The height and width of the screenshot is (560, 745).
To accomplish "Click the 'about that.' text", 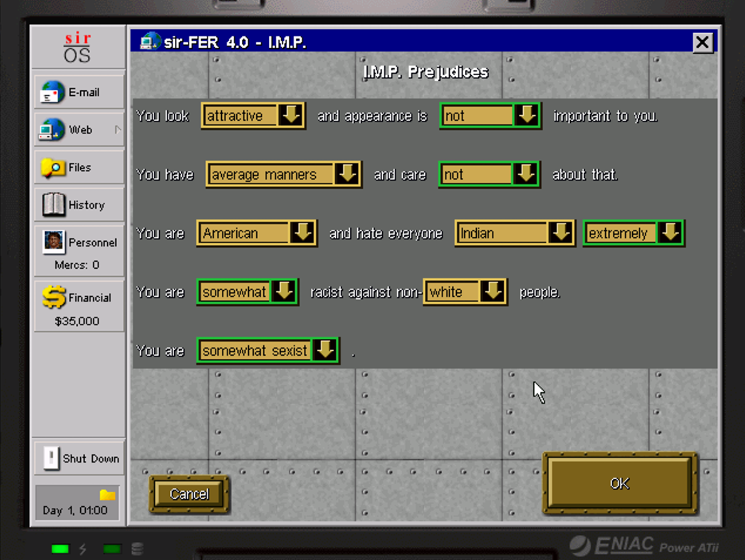I will [585, 175].
